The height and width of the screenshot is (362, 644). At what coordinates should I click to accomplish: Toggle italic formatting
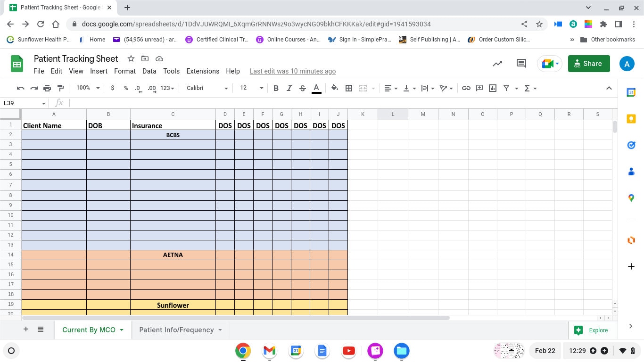click(289, 88)
